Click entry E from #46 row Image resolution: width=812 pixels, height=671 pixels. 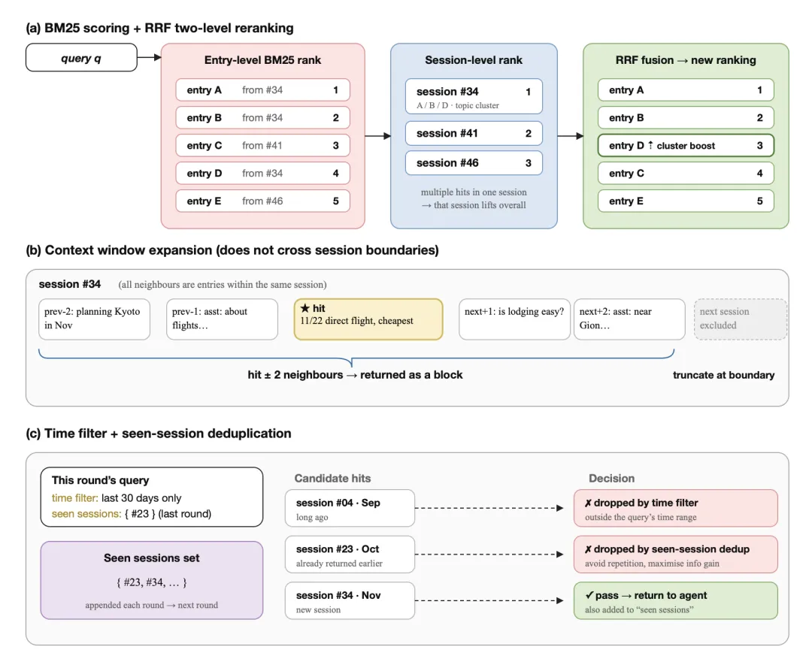[x=262, y=201]
